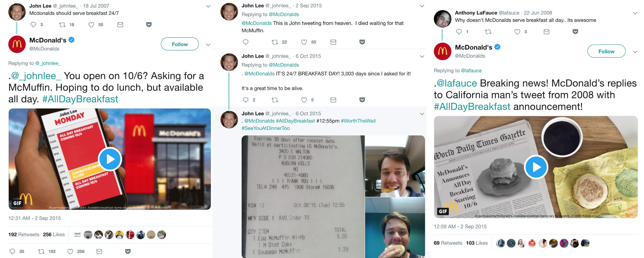Screen dimensions: 644x258
Task: Retweet McDonald's tweet showing 192 retweets
Action: point(41,251)
